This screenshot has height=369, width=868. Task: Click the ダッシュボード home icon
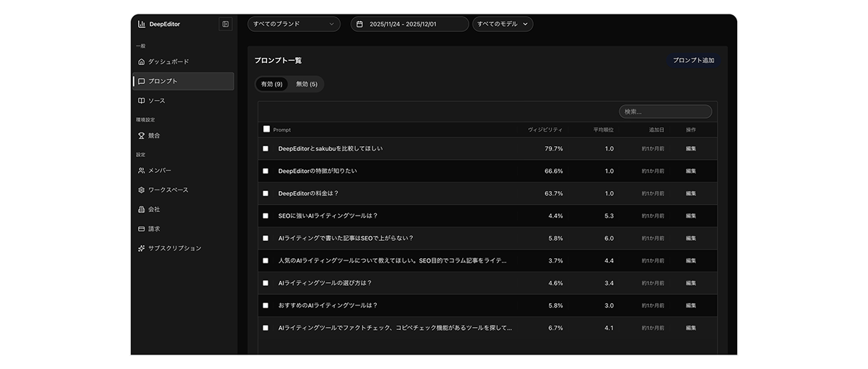tap(142, 61)
